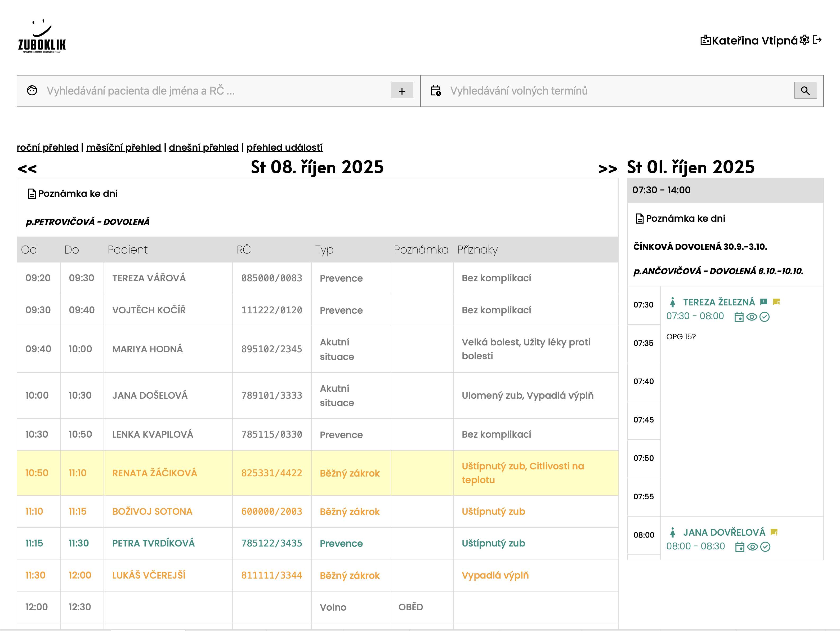Click the logout icon in the header
840x631 pixels.
(x=817, y=40)
